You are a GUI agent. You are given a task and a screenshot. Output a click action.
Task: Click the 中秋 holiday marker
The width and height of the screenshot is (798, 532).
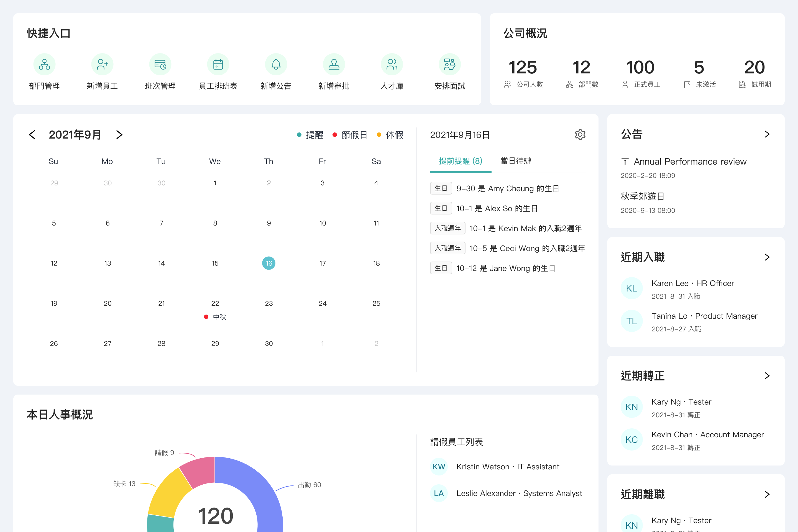tap(215, 317)
